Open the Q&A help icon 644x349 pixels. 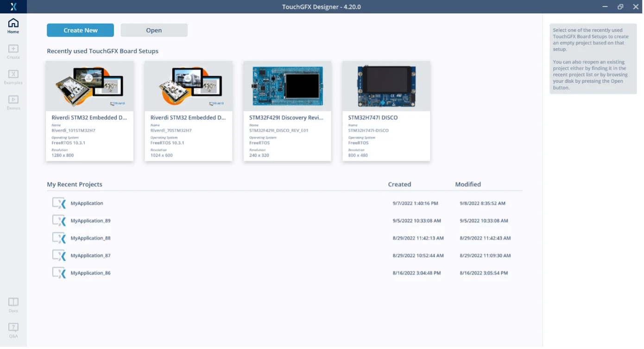13,330
